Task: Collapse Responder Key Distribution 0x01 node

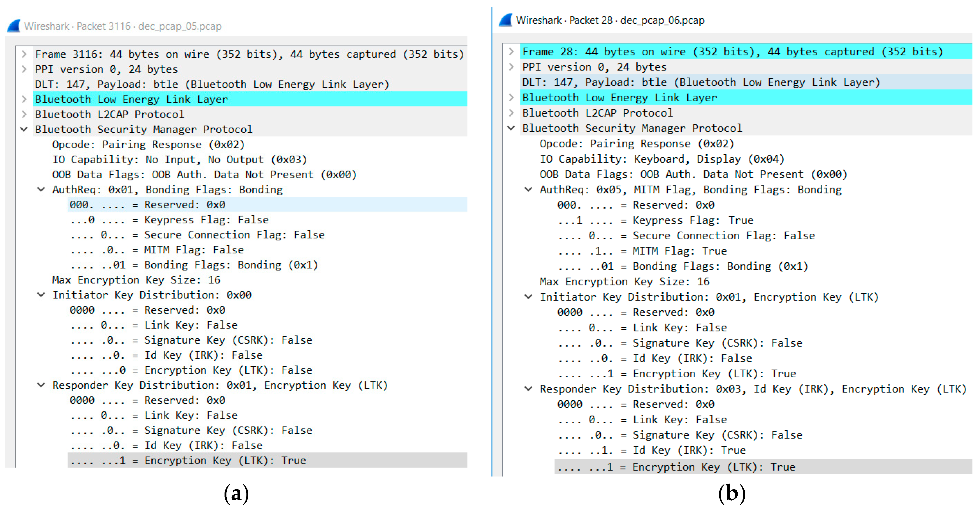Action: click(x=41, y=385)
